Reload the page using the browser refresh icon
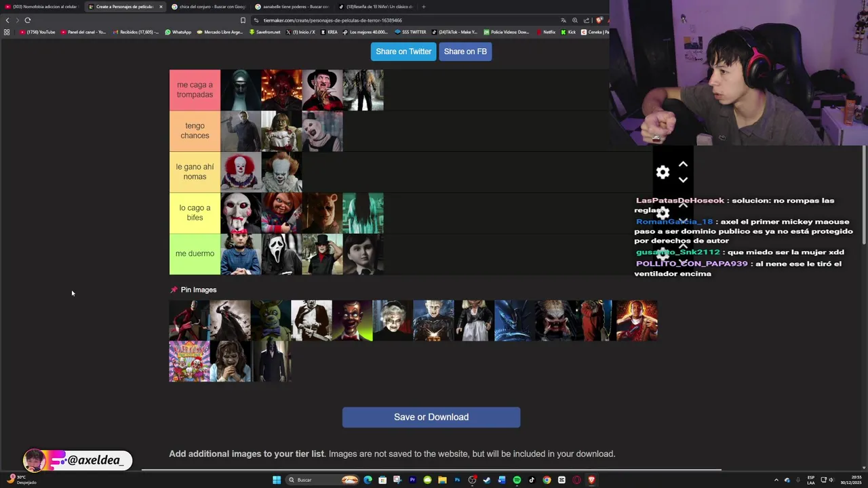This screenshot has height=488, width=868. (28, 20)
